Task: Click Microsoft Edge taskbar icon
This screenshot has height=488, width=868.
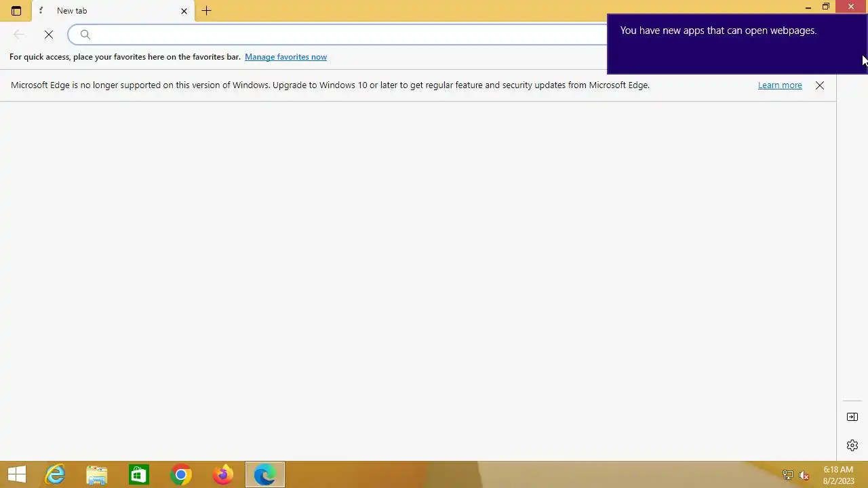Action: (x=265, y=474)
